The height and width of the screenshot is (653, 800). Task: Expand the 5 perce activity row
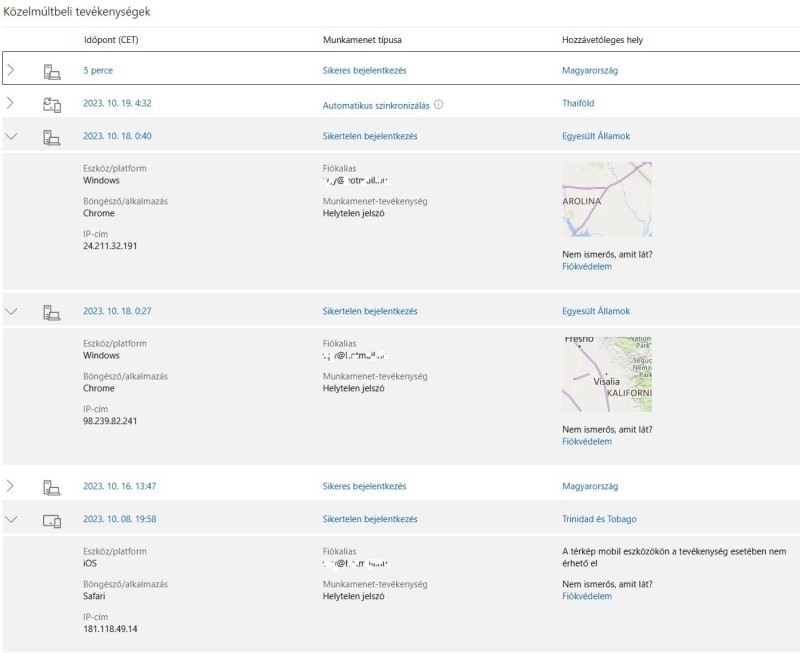click(12, 71)
